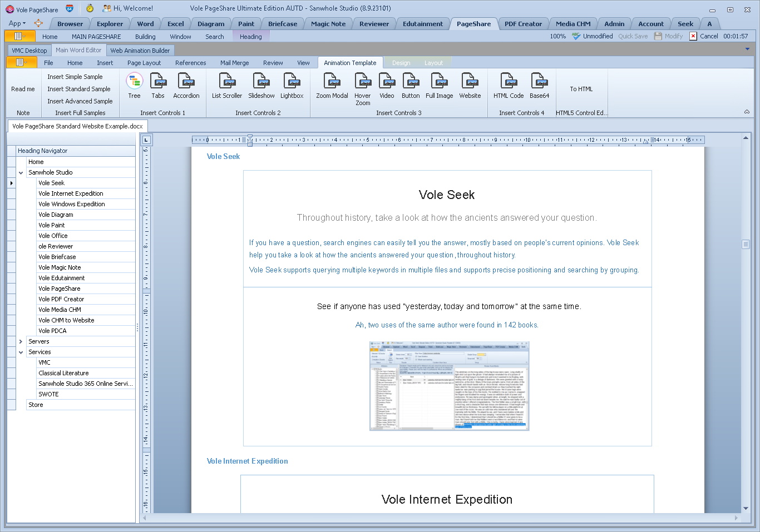The width and height of the screenshot is (760, 532).
Task: Open the Page Layout ribbon tab
Action: tap(144, 63)
